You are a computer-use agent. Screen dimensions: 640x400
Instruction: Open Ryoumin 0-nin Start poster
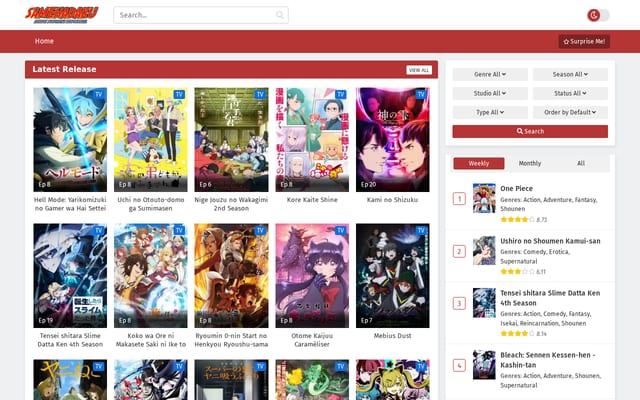[x=231, y=276]
